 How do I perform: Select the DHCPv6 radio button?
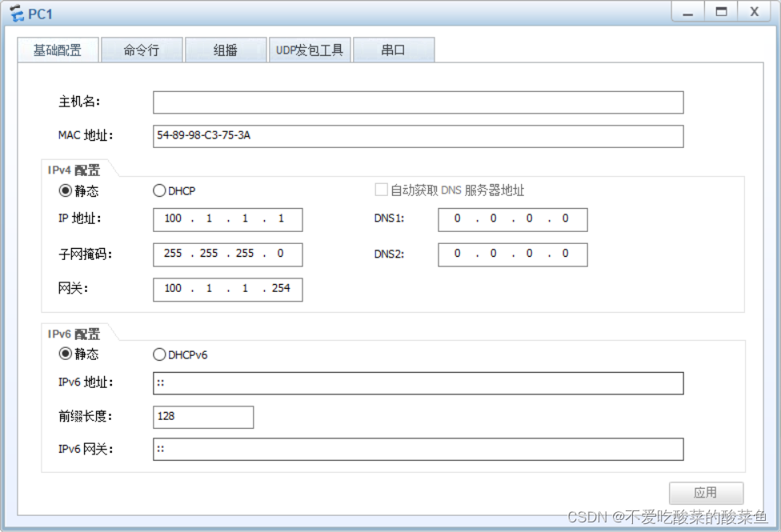pyautogui.click(x=159, y=354)
